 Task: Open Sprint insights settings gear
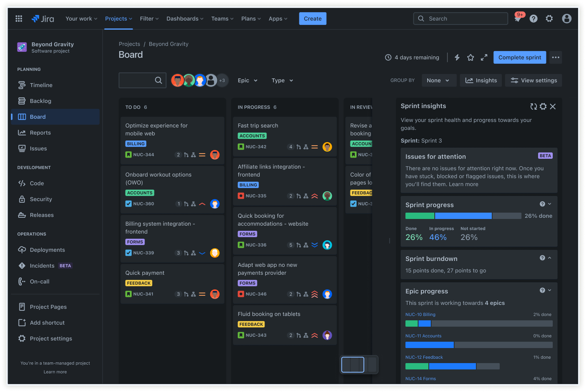pyautogui.click(x=543, y=106)
